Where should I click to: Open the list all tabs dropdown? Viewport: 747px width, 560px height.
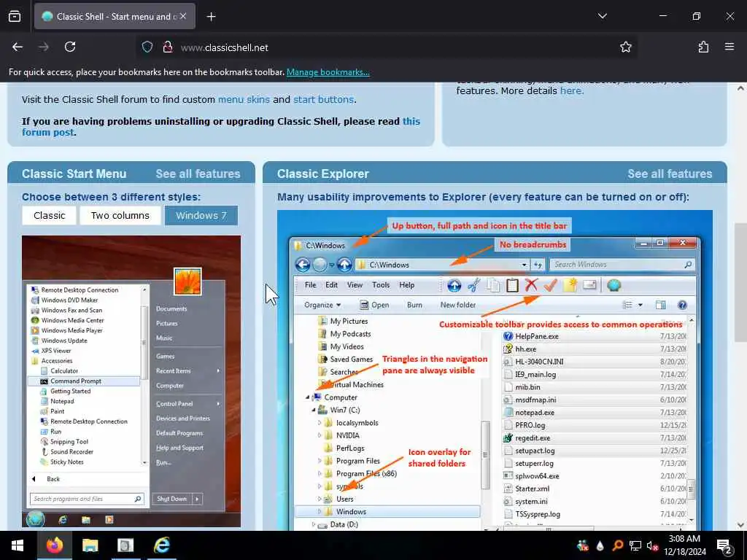point(602,16)
